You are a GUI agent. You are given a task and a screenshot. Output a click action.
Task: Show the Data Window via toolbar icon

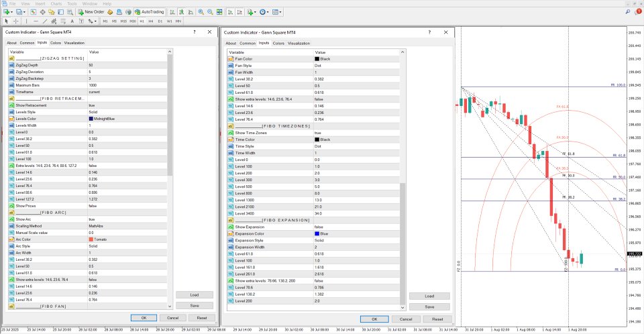(x=43, y=12)
